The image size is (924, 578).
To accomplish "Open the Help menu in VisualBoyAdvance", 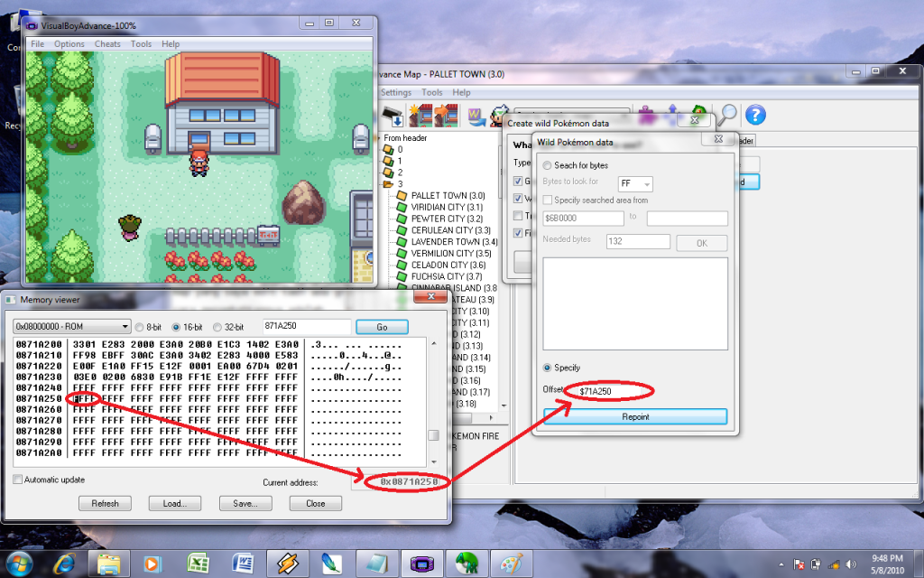I will (171, 43).
